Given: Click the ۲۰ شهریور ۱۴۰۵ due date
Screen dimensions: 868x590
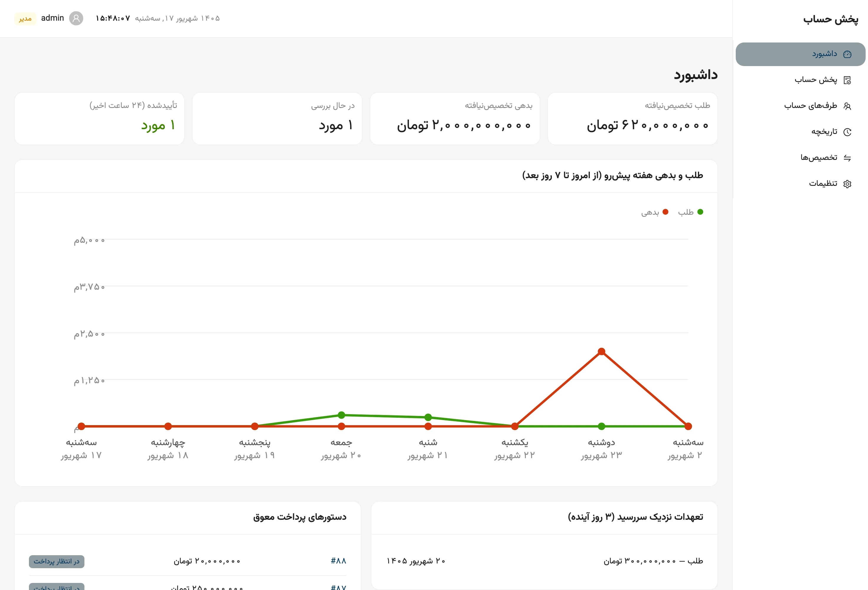Looking at the screenshot, I should (416, 561).
